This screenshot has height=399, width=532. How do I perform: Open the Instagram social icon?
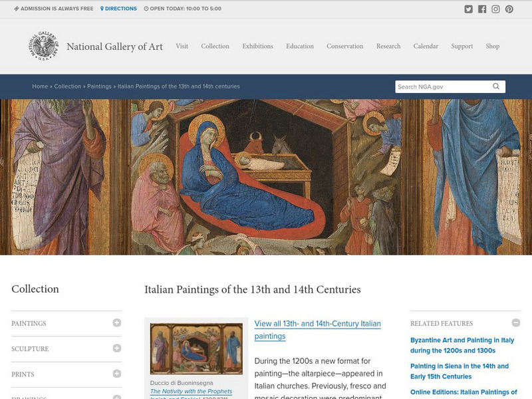(495, 9)
